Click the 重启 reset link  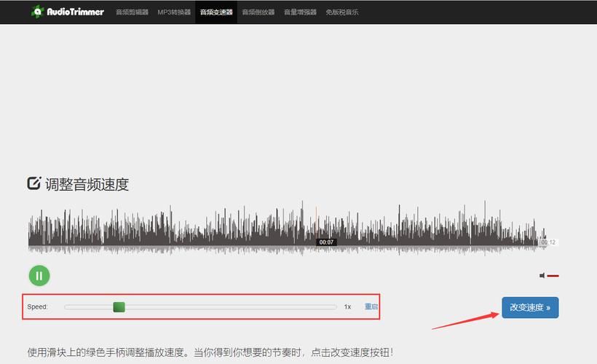pos(371,306)
